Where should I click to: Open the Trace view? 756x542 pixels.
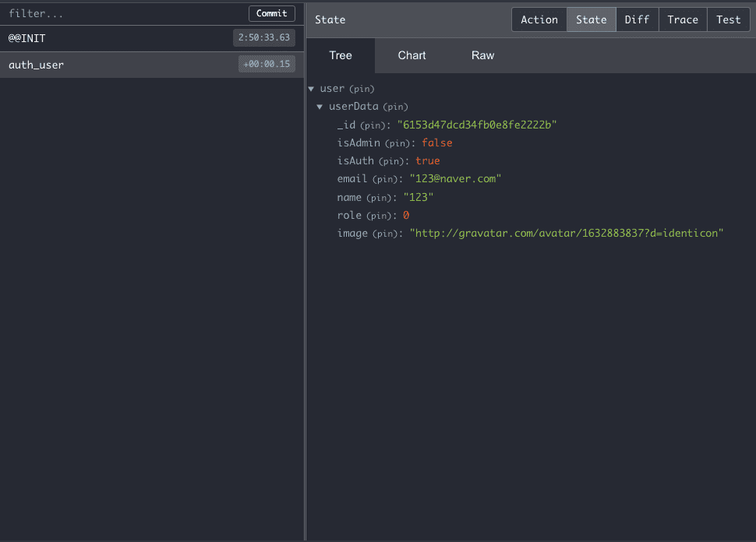point(683,19)
